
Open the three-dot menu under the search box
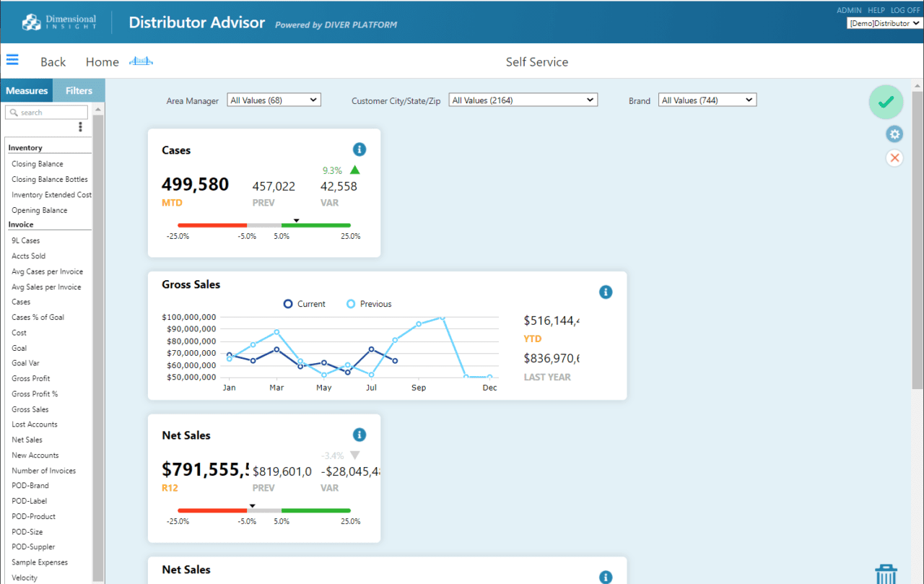(x=82, y=127)
